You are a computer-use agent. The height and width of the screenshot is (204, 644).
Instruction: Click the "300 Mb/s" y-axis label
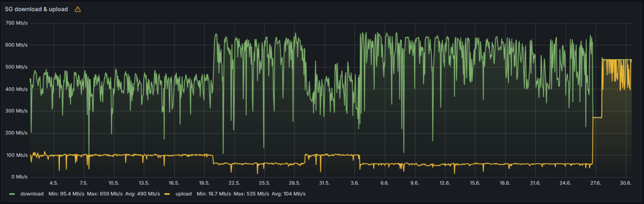16,111
